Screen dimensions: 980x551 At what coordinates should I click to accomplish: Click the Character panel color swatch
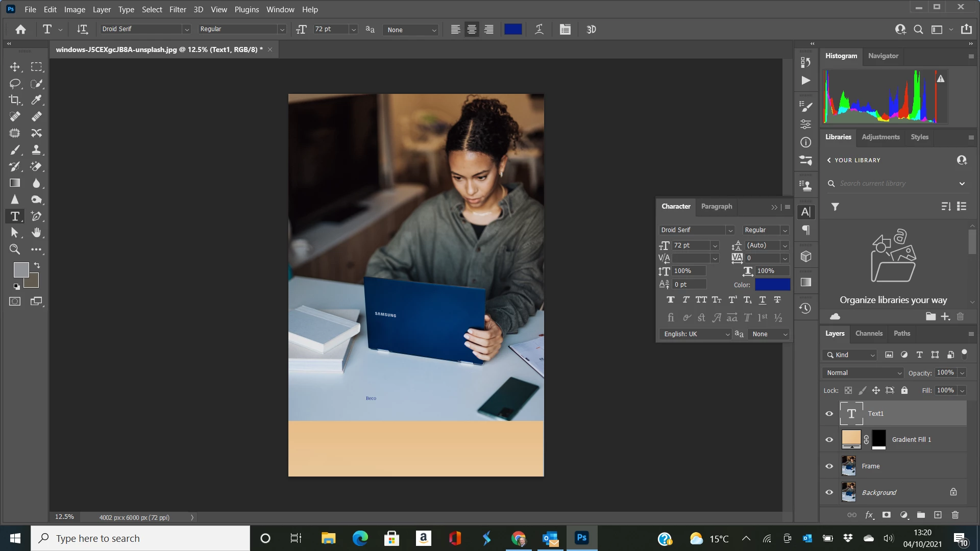click(772, 285)
